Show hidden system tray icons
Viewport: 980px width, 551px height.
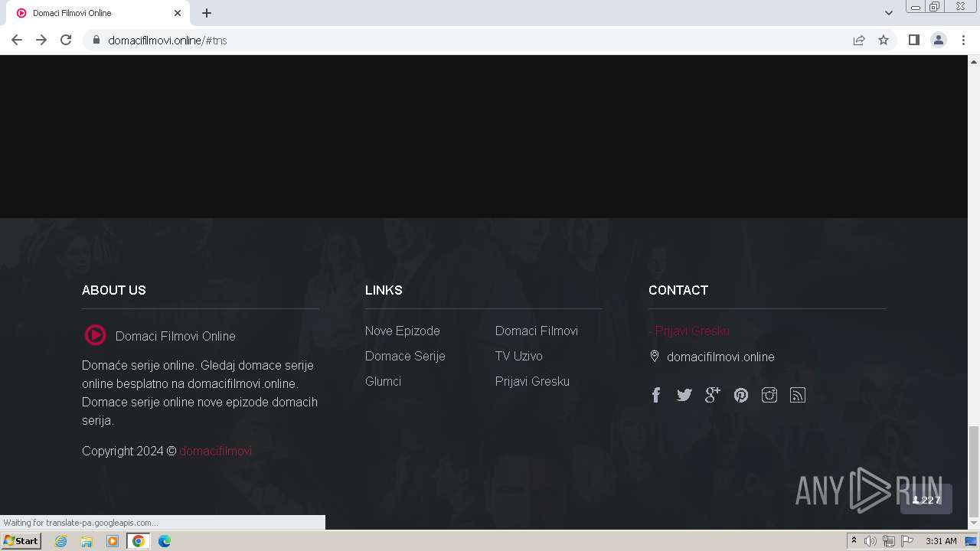(854, 541)
